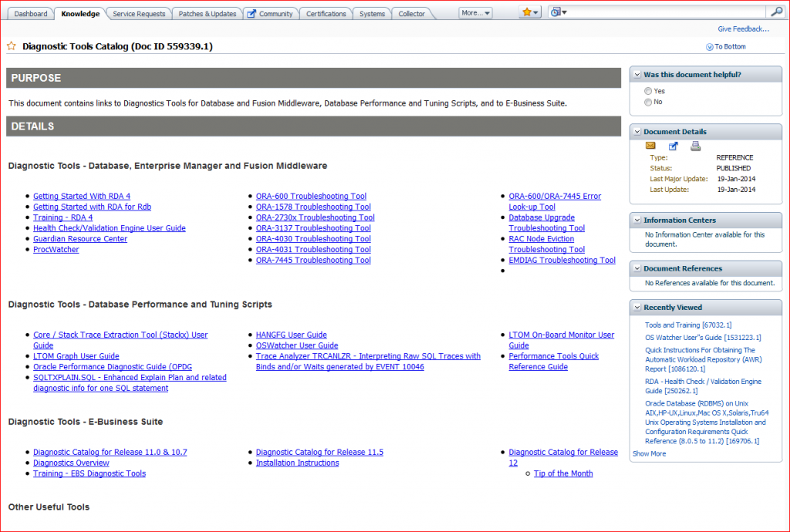Viewport: 790px width, 532px height.
Task: Open the Patches & Updates tab
Action: pos(208,14)
